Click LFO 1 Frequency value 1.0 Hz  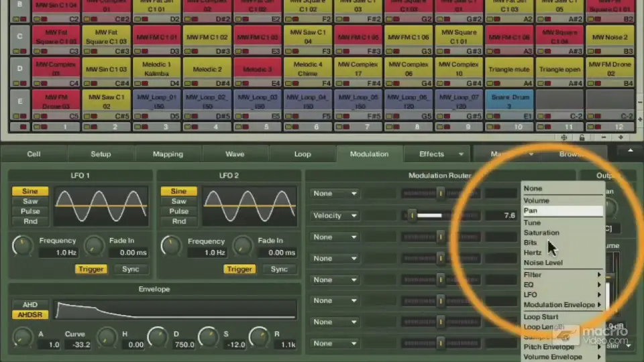(58, 253)
